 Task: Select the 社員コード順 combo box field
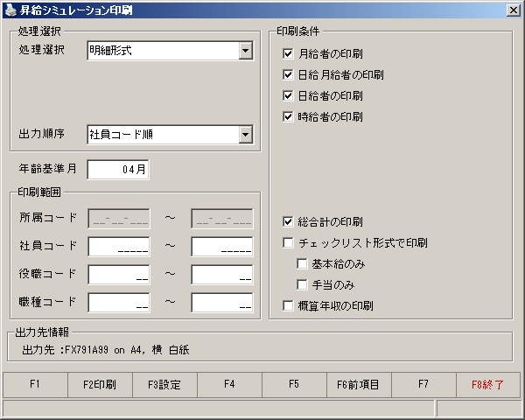tap(170, 135)
